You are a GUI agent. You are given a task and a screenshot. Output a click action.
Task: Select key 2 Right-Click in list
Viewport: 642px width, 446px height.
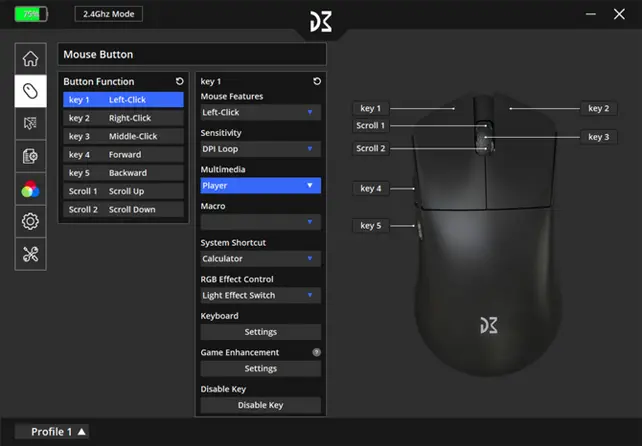[x=123, y=118]
